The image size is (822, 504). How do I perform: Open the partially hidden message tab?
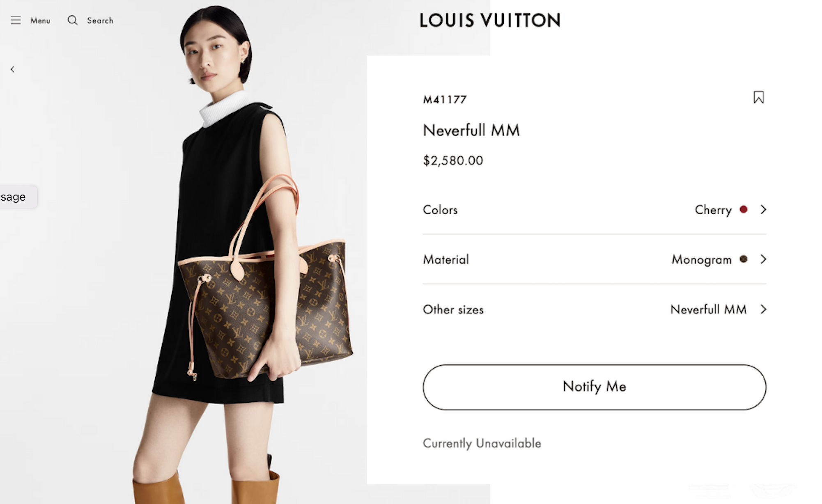(18, 197)
